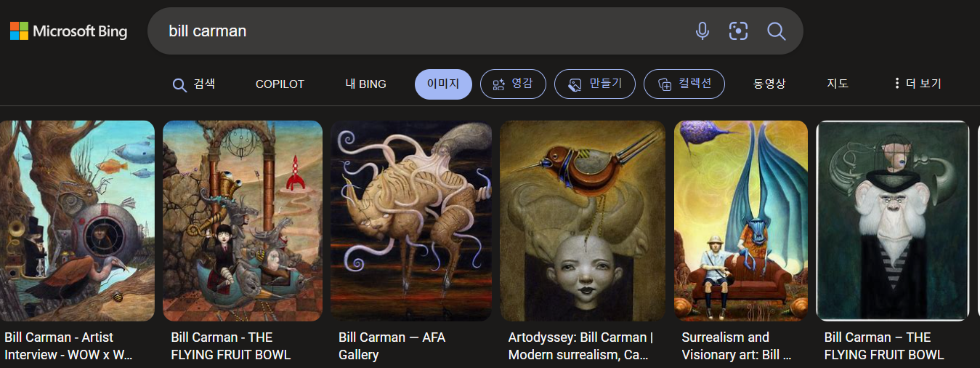Switch to the 내 BING tab
This screenshot has height=368, width=980.
click(365, 84)
